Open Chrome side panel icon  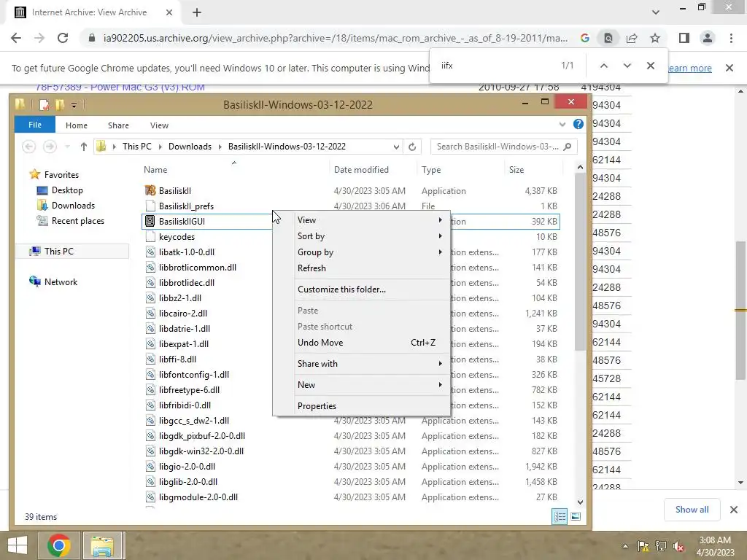(x=684, y=38)
